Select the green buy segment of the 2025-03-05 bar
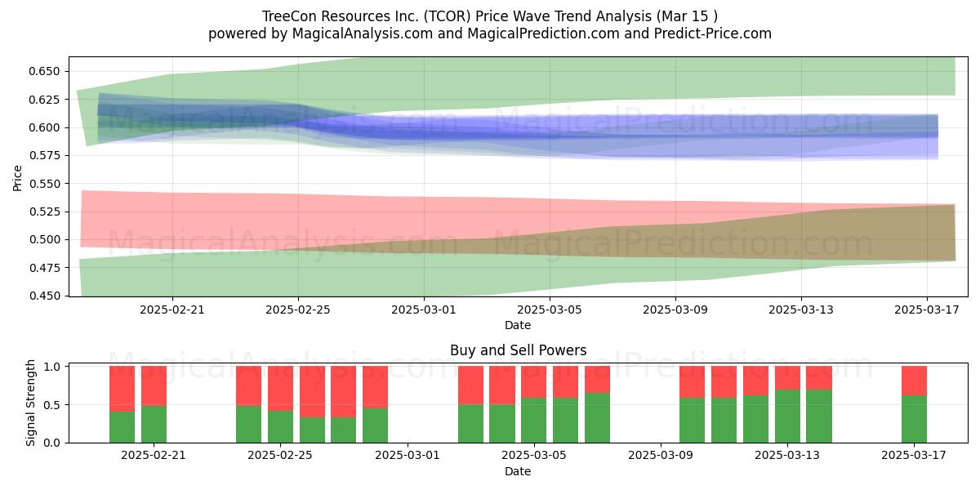This screenshot has height=490, width=980. click(x=534, y=421)
